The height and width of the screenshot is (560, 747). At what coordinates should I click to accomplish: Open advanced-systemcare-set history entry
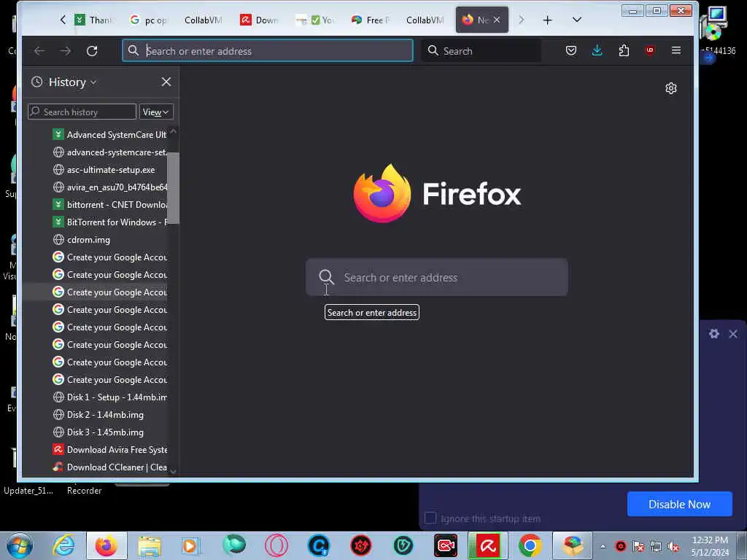(109, 152)
